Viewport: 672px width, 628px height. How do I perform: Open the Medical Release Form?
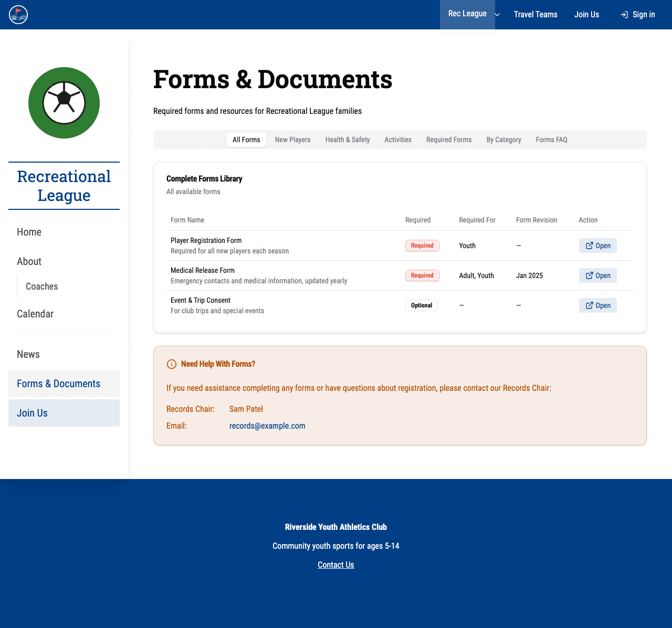tap(597, 275)
